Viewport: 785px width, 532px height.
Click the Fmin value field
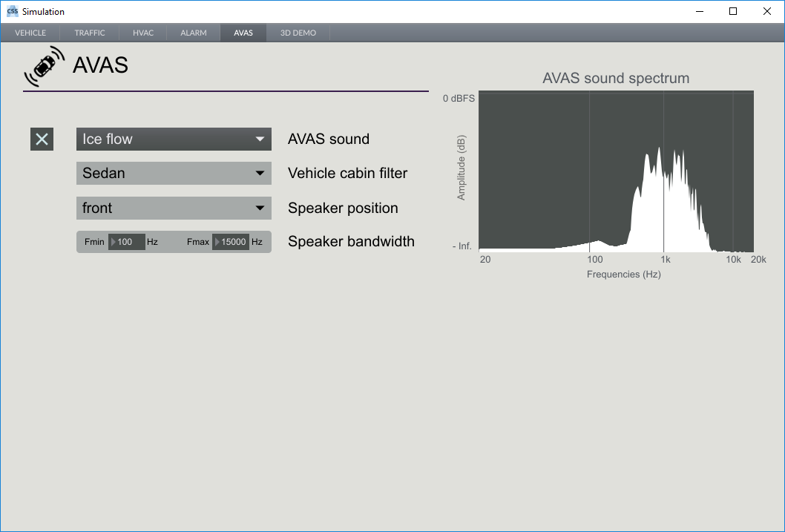tap(130, 242)
